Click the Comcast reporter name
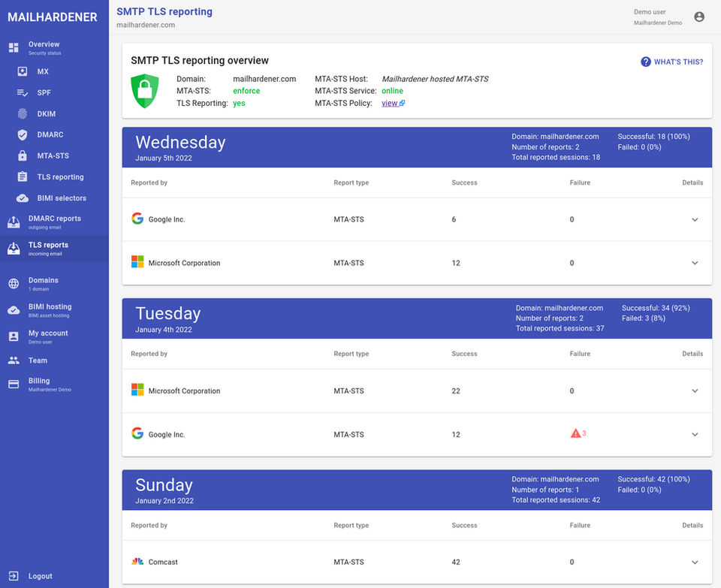 [163, 562]
